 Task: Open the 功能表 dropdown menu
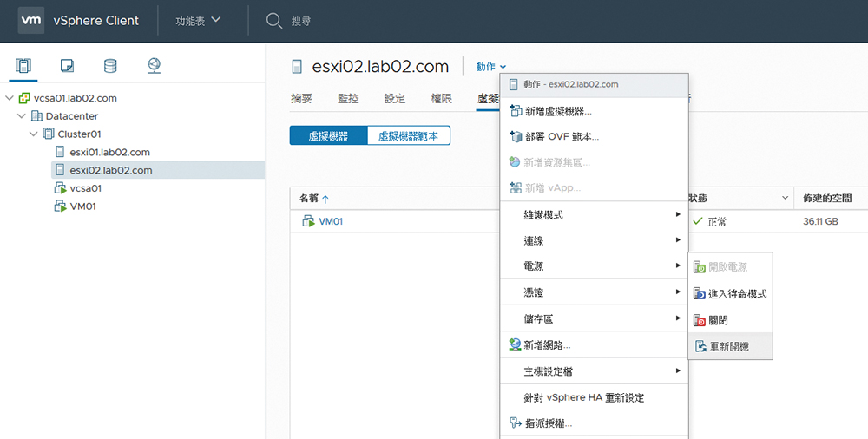point(198,21)
